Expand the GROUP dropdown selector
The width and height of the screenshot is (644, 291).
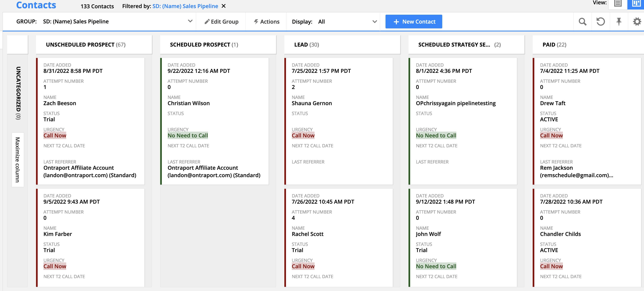click(190, 22)
